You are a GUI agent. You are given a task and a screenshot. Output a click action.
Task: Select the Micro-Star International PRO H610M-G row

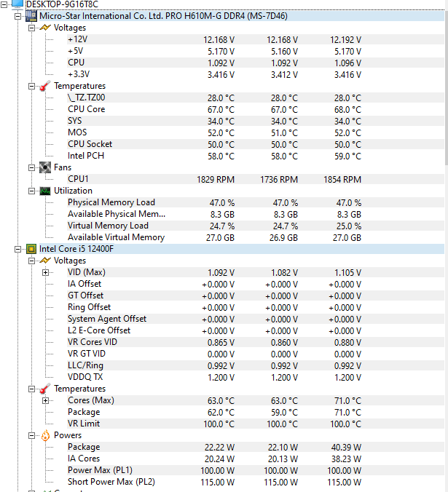(241, 16)
